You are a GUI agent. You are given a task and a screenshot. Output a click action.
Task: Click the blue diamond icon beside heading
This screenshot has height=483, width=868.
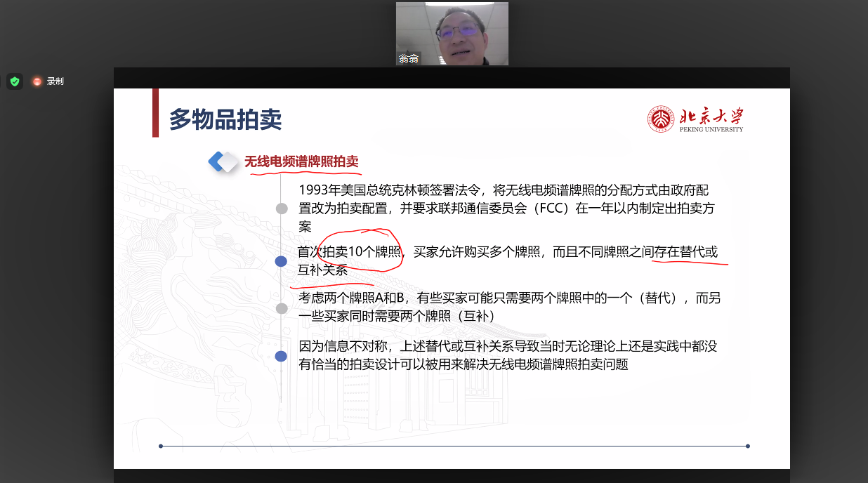[x=224, y=162]
